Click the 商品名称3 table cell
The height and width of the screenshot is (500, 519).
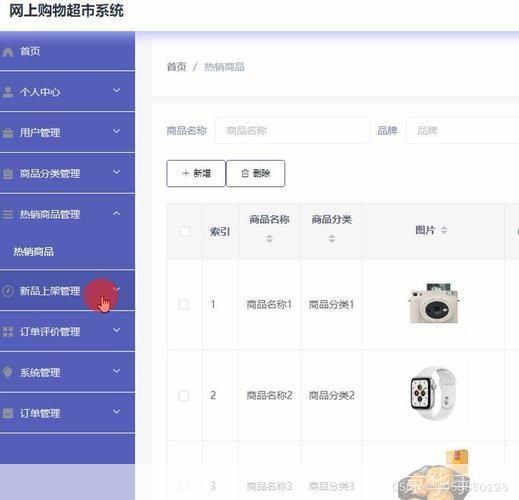pos(269,486)
